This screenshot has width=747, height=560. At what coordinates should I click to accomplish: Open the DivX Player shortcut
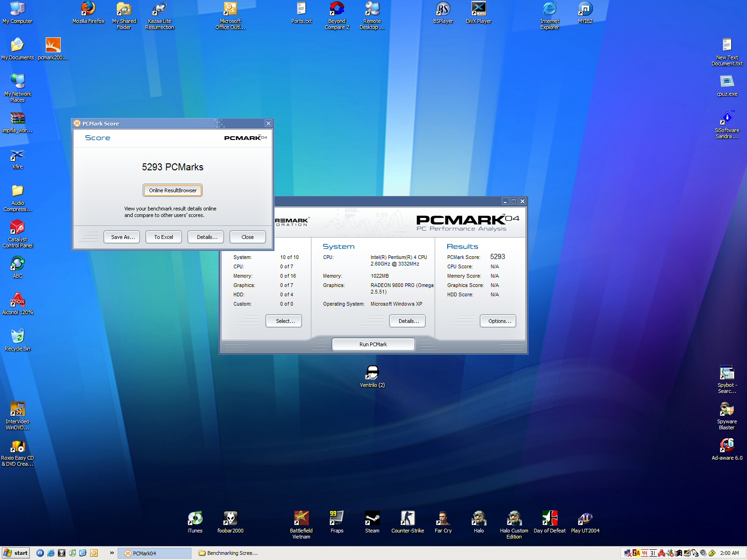pos(479,13)
